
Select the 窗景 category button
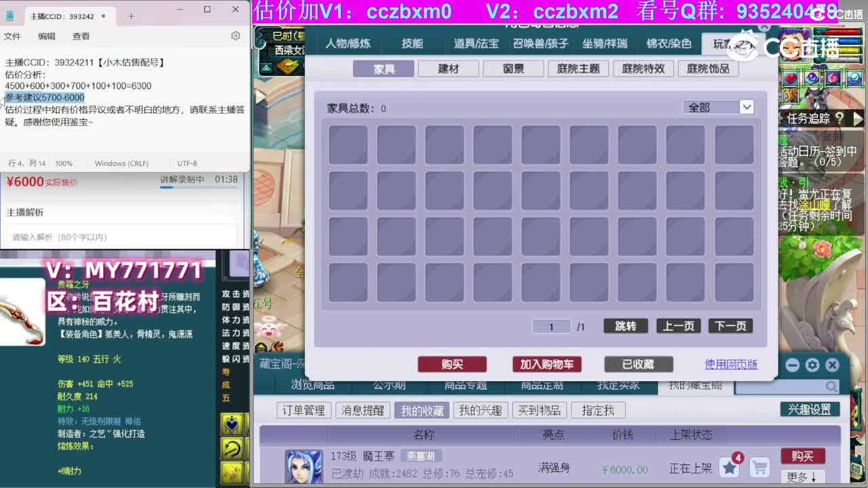[x=513, y=68]
